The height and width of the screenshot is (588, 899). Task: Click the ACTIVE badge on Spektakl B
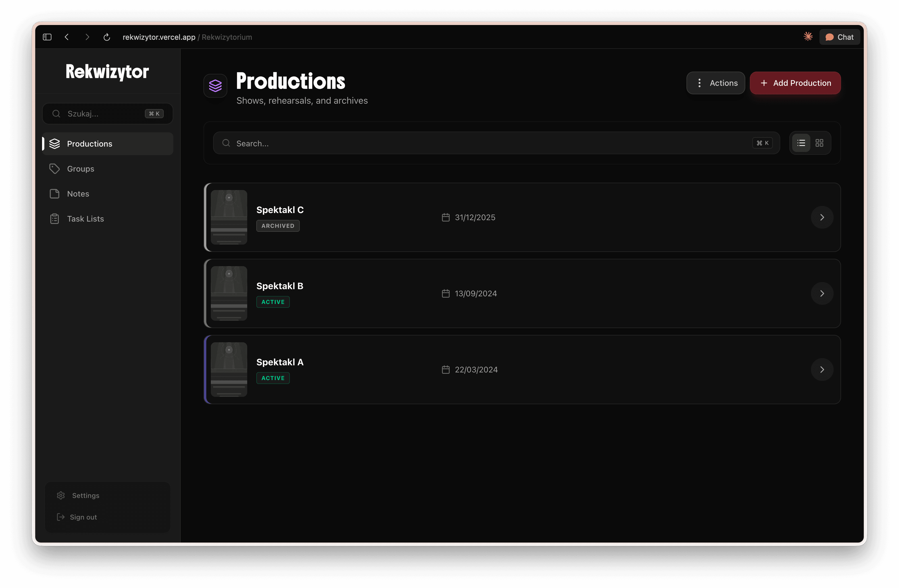(273, 302)
